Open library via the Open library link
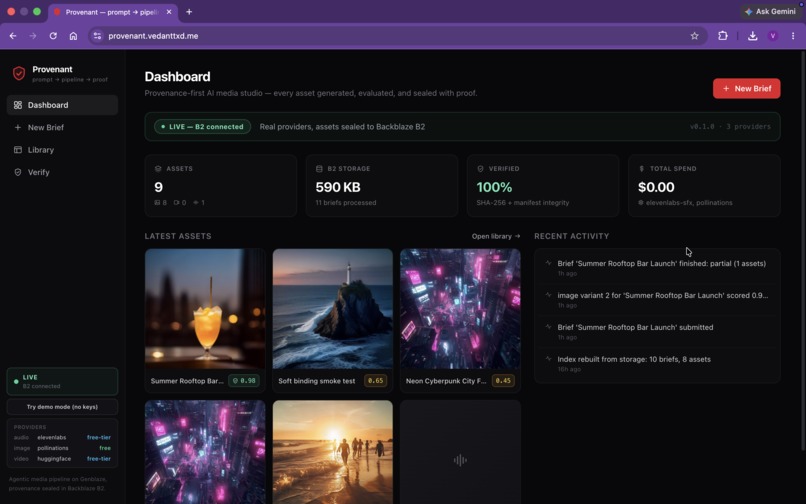Viewport: 806px width, 504px height. pyautogui.click(x=496, y=236)
